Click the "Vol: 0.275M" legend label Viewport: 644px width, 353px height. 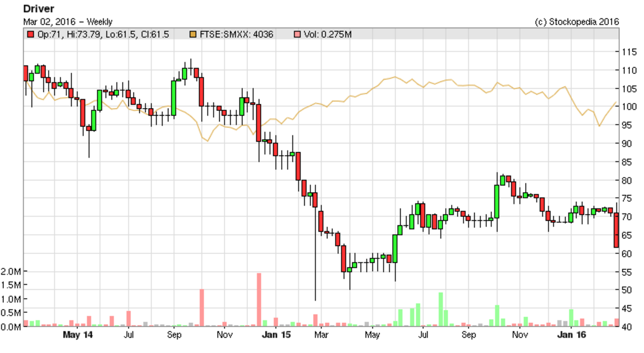pyautogui.click(x=328, y=35)
